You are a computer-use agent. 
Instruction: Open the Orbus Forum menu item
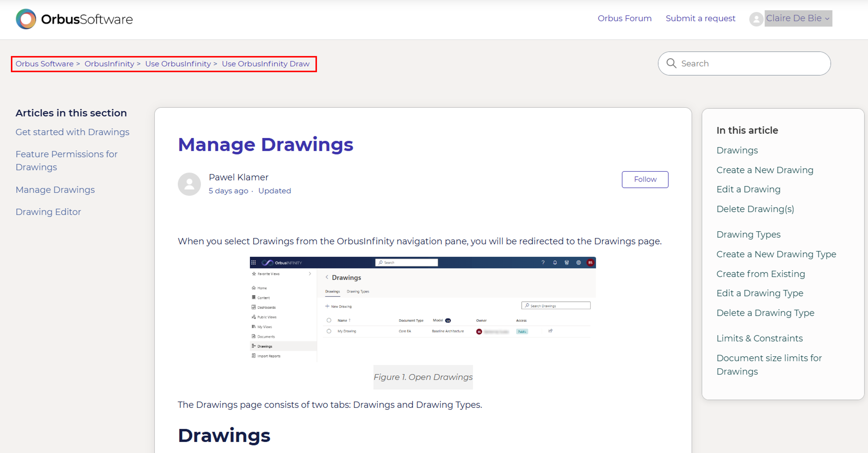point(624,18)
